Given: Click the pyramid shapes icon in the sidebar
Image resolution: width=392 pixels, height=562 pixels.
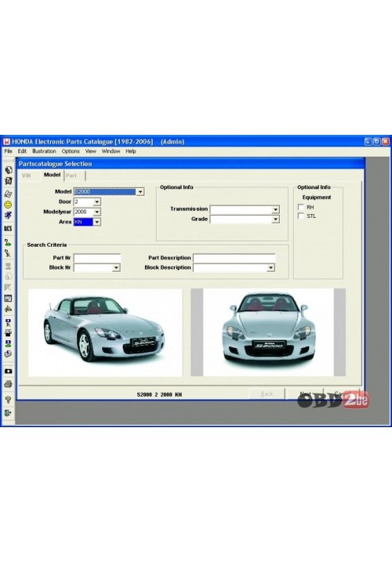Looking at the screenshot, I should [9, 309].
